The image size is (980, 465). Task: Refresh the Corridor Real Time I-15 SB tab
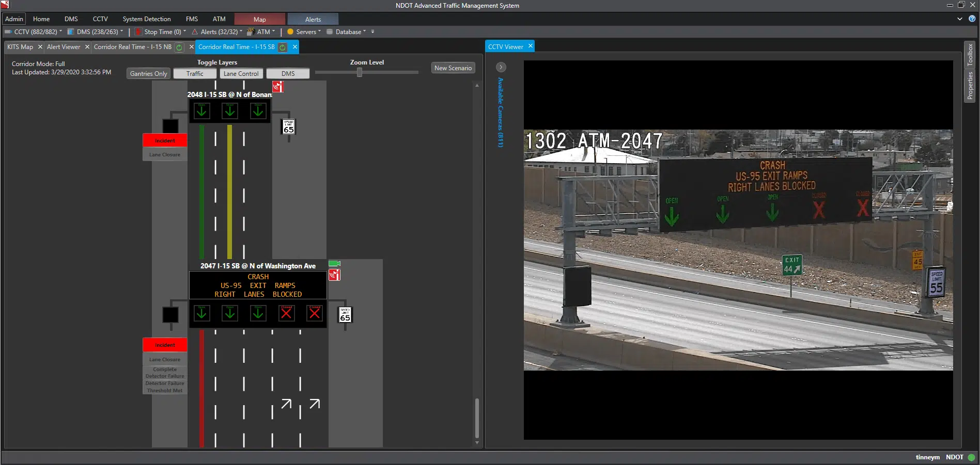(283, 47)
